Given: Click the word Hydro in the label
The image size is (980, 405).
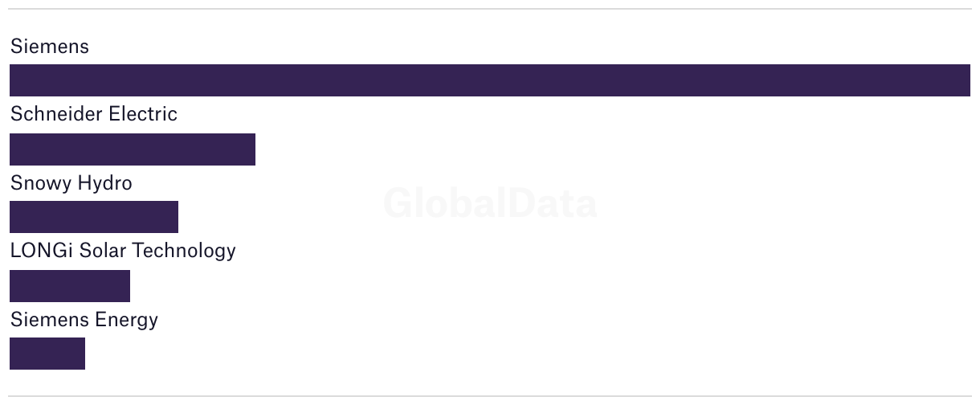Looking at the screenshot, I should [104, 184].
